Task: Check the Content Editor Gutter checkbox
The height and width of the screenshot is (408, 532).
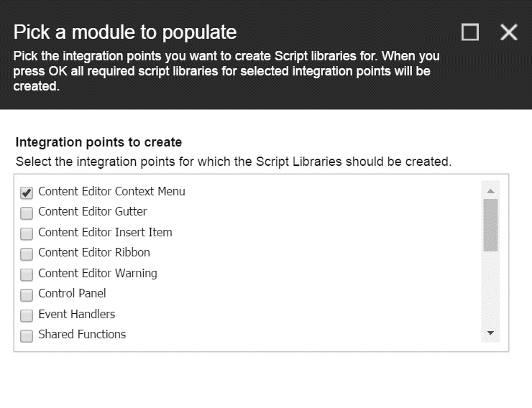Action: tap(27, 213)
